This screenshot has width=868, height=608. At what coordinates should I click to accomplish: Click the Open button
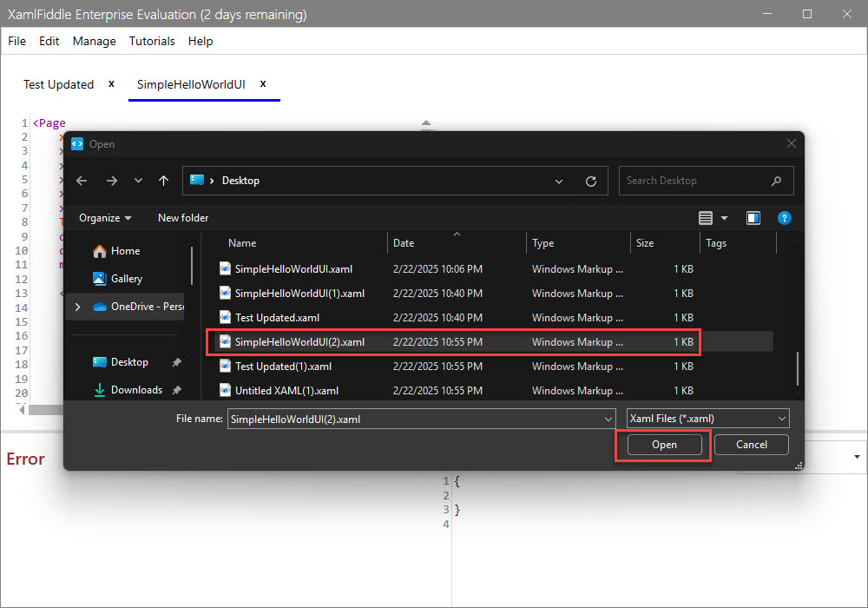[664, 445]
